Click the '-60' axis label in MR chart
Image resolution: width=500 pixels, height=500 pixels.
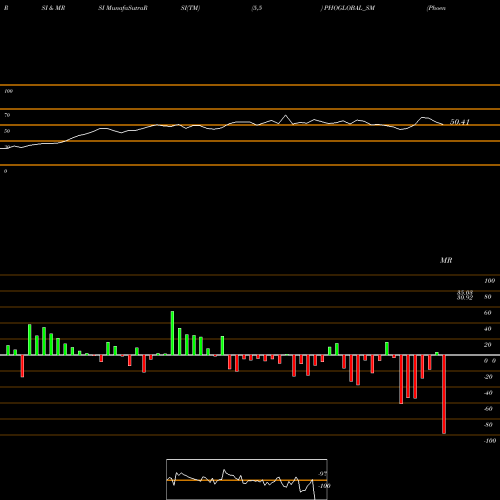(x=488, y=409)
